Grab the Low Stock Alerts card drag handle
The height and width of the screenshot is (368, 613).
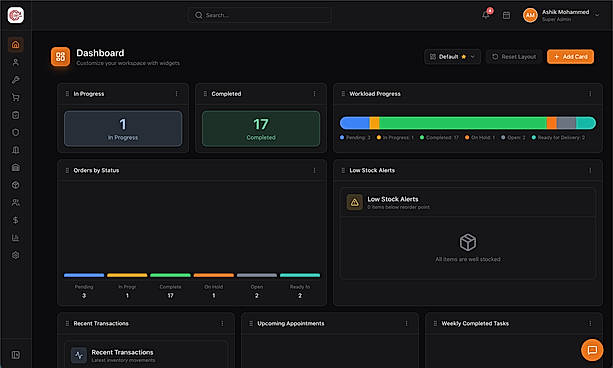(343, 170)
